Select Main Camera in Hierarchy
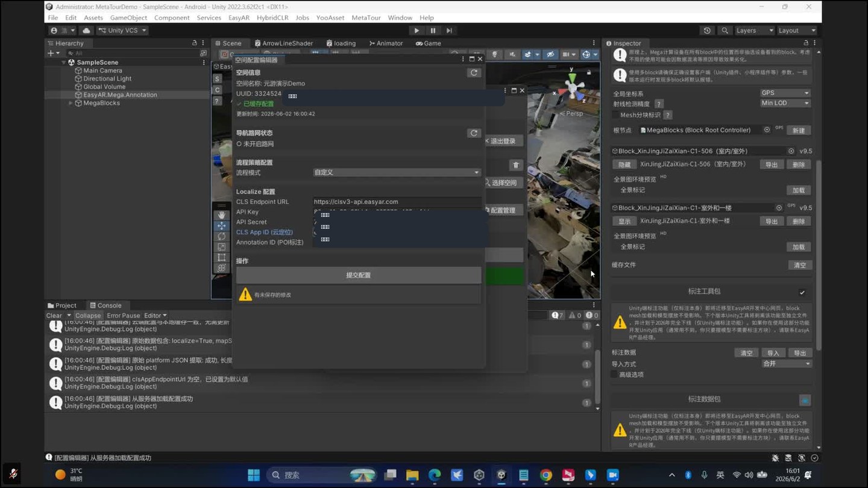This screenshot has height=488, width=868. (x=102, y=70)
